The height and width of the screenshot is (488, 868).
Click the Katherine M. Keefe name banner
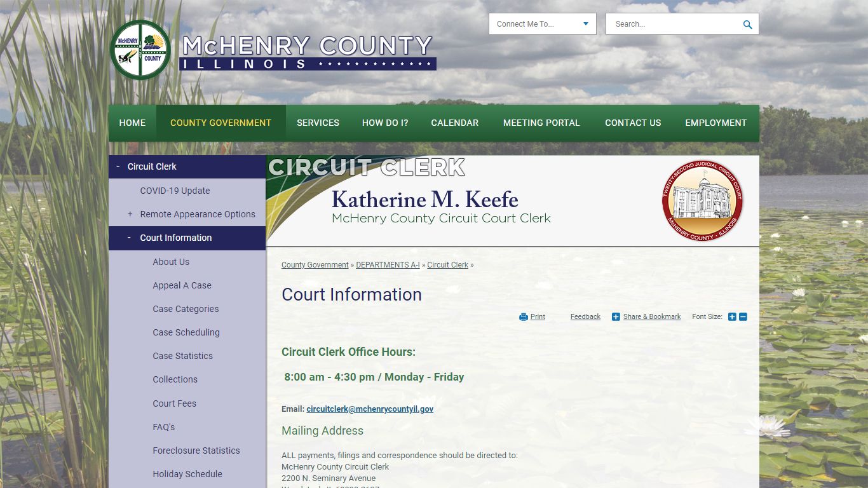coord(425,200)
